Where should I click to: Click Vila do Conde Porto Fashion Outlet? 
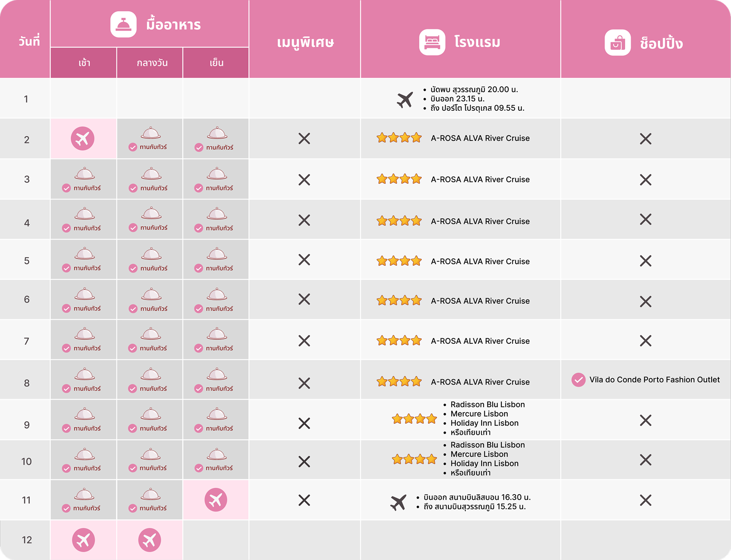(x=654, y=380)
